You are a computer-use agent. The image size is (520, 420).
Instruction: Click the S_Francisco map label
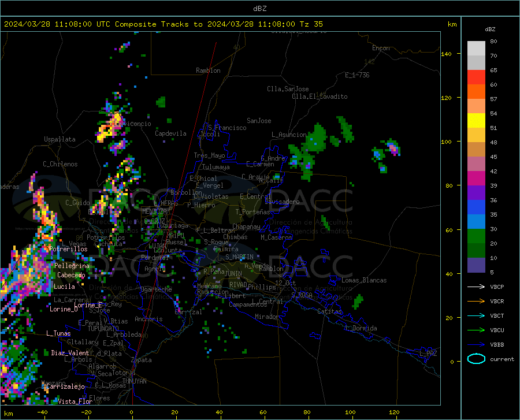coord(227,128)
